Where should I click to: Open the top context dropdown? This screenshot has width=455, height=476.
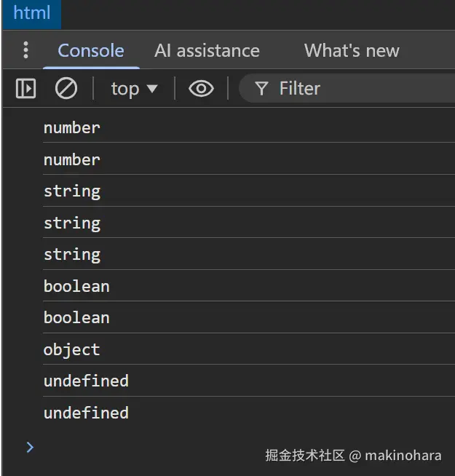coord(134,89)
